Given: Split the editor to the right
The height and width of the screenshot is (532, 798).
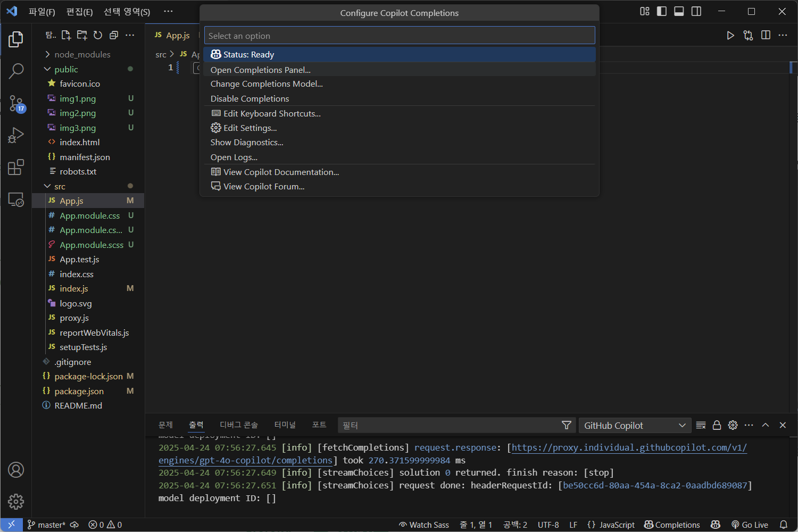Looking at the screenshot, I should coord(766,35).
